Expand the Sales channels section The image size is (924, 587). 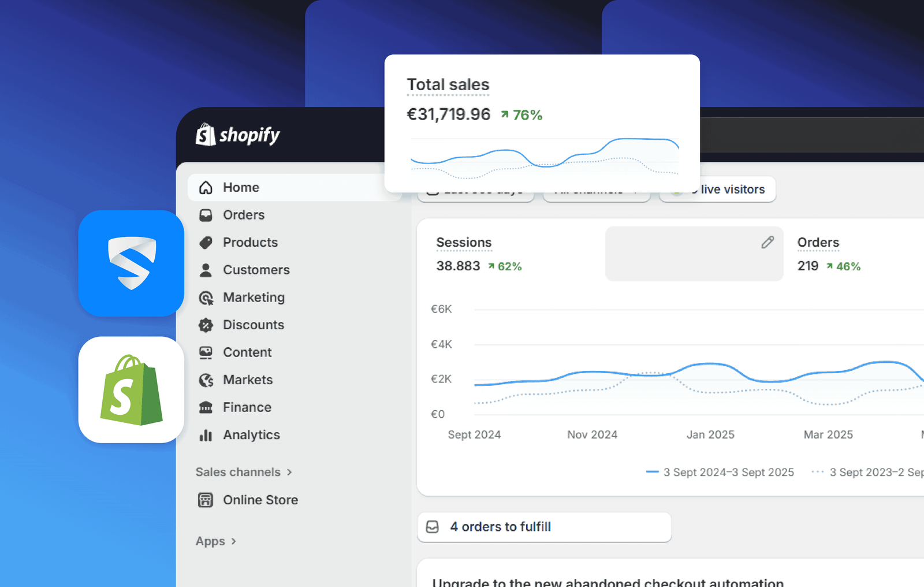[244, 472]
